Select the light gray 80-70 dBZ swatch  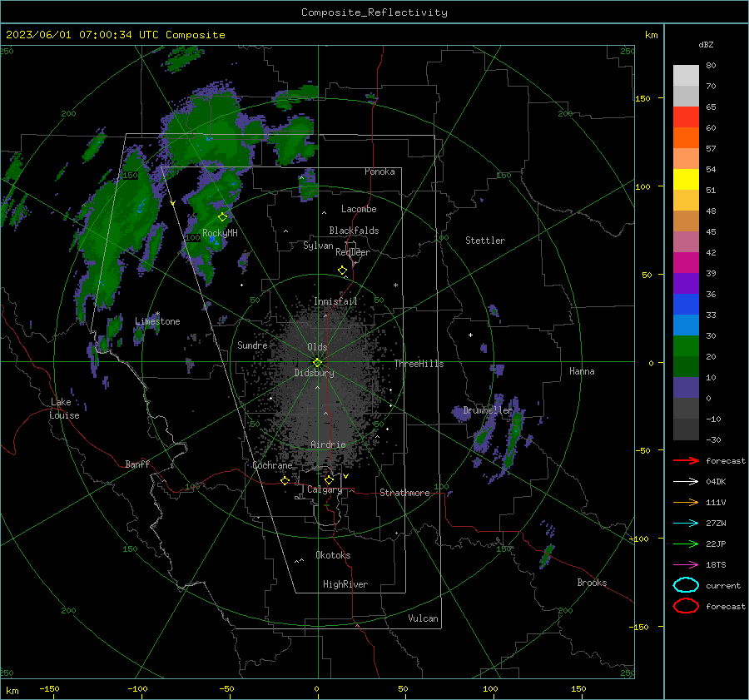coord(686,76)
